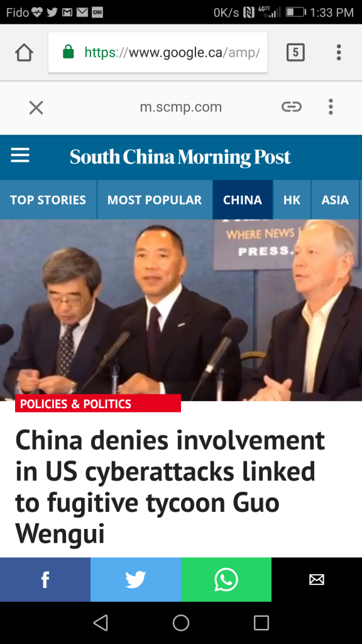Select the CHINA section tab

[x=243, y=200]
